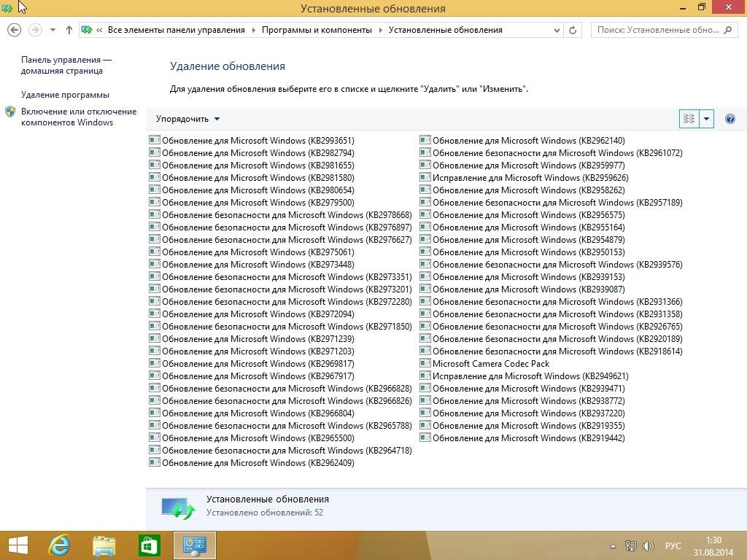Open Панель управления — домашняя страница link
This screenshot has height=560, width=747.
[66, 65]
